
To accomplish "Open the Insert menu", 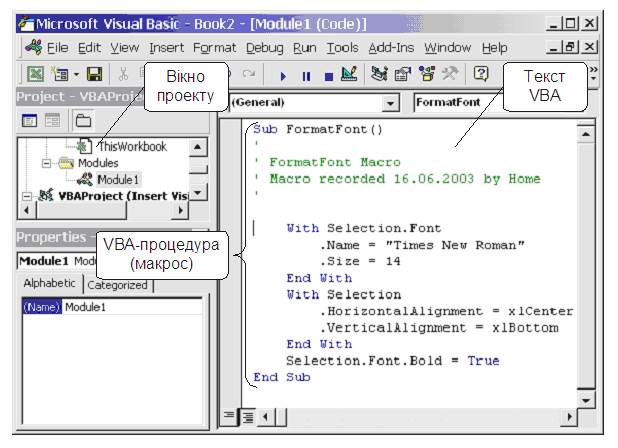I will coord(166,48).
